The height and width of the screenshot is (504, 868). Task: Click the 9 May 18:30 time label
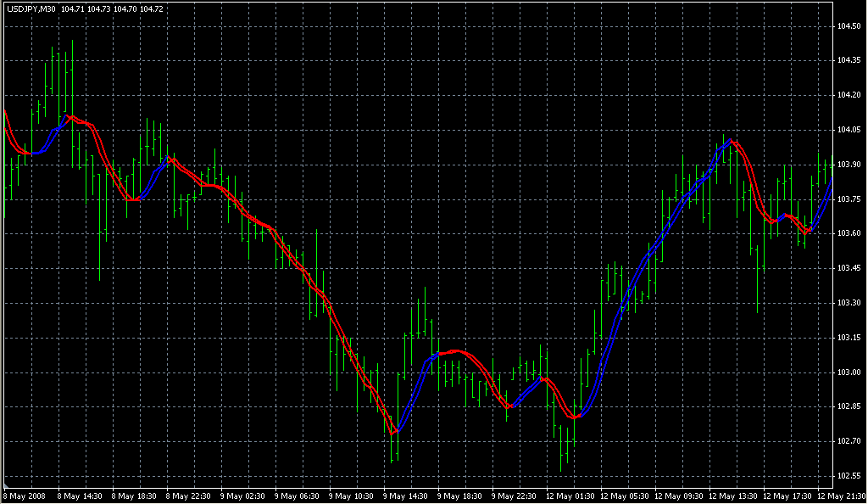(x=460, y=495)
